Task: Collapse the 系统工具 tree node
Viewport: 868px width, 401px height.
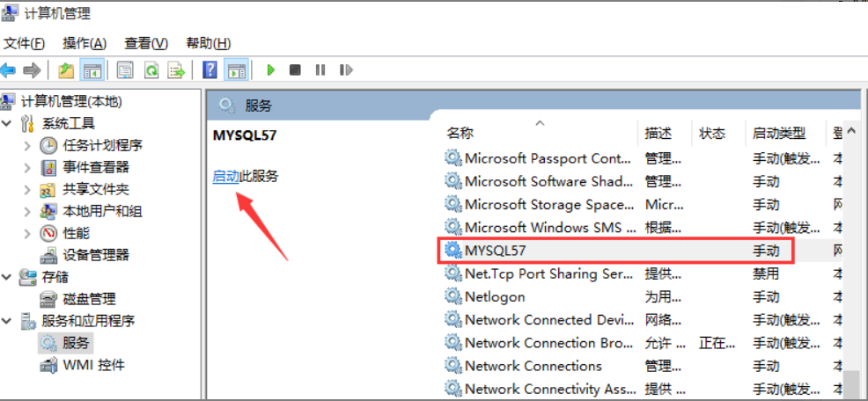Action: tap(8, 123)
